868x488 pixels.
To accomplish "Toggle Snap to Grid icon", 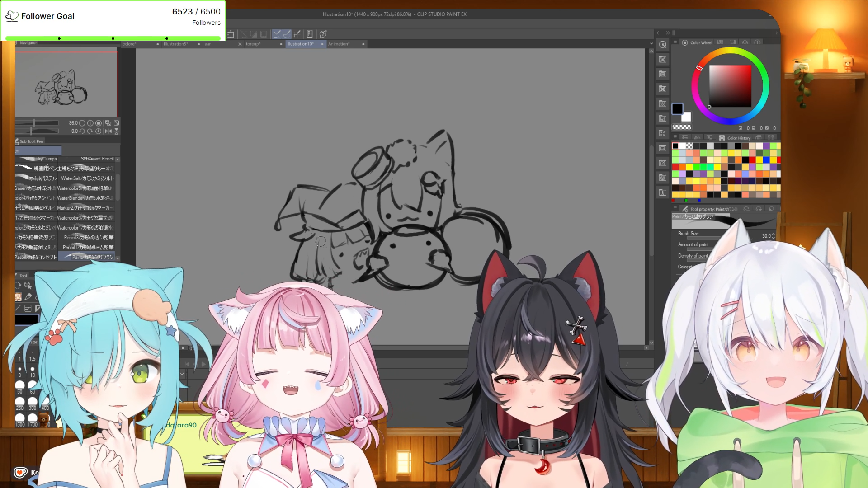I will coord(297,34).
